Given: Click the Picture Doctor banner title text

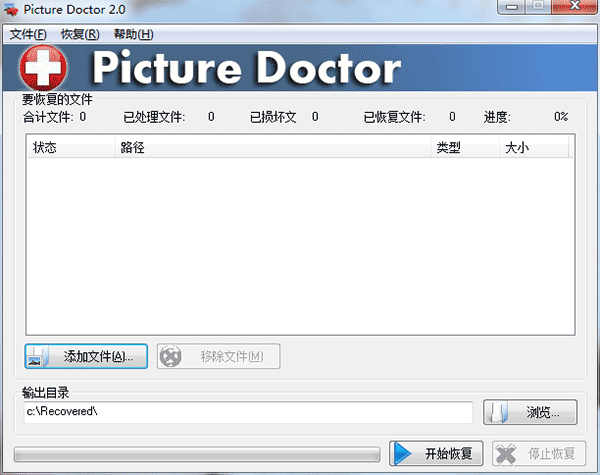Looking at the screenshot, I should pyautogui.click(x=245, y=68).
